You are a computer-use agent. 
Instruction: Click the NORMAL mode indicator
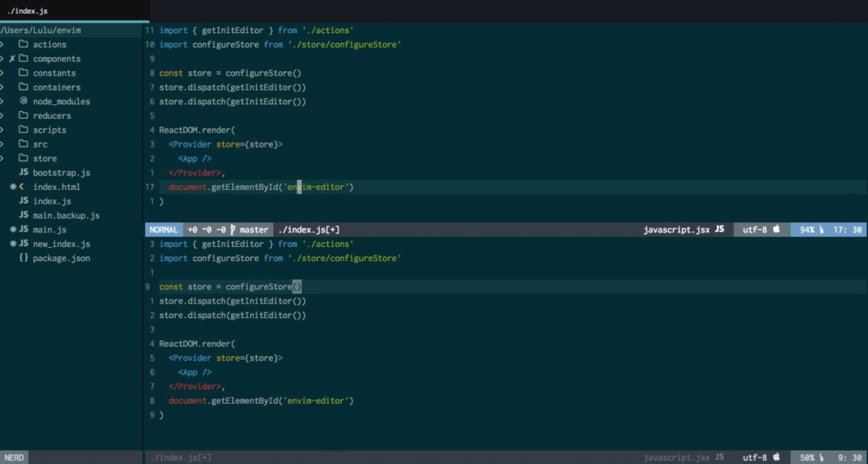[164, 230]
